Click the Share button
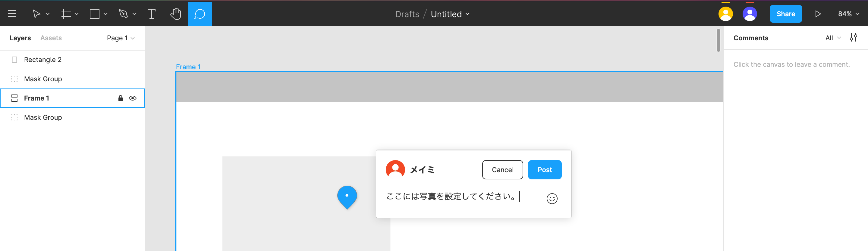This screenshot has width=868, height=251. tap(785, 14)
